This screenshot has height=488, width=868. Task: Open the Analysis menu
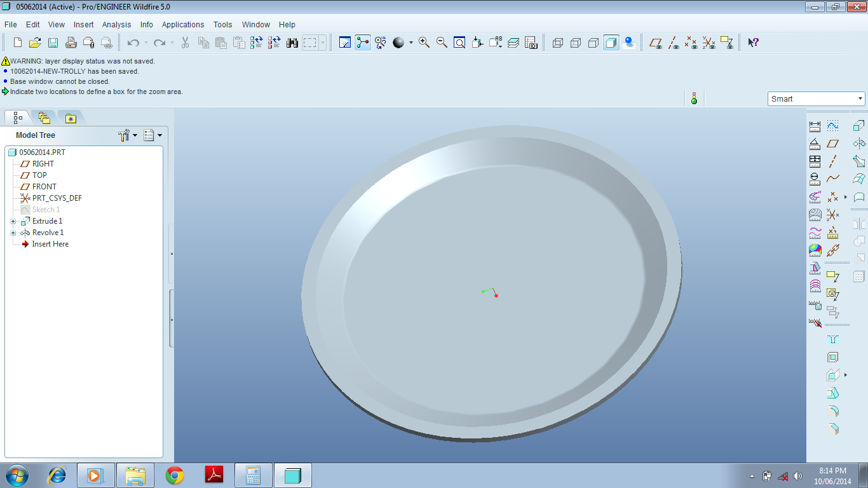[x=117, y=24]
